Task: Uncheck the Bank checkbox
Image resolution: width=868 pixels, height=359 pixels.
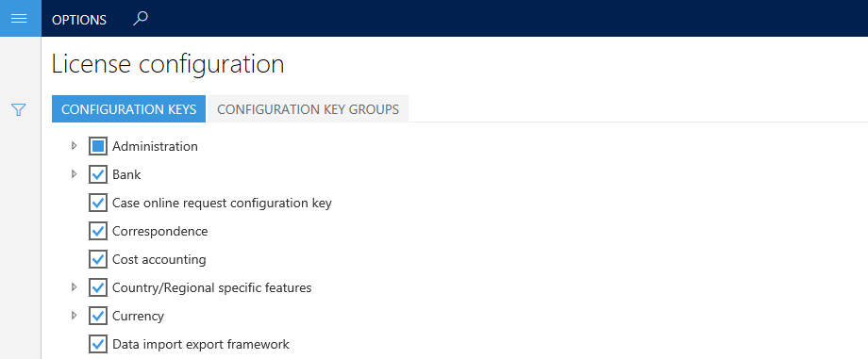Action: pos(98,175)
